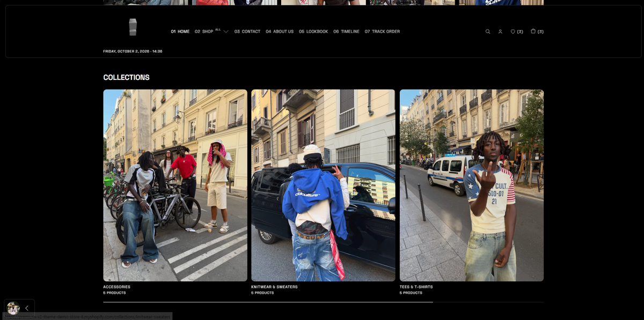
Task: Open the About Us page
Action: point(280,32)
